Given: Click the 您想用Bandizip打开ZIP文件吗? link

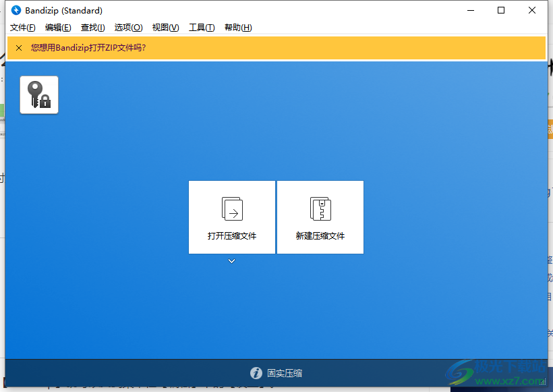Looking at the screenshot, I should [x=88, y=48].
